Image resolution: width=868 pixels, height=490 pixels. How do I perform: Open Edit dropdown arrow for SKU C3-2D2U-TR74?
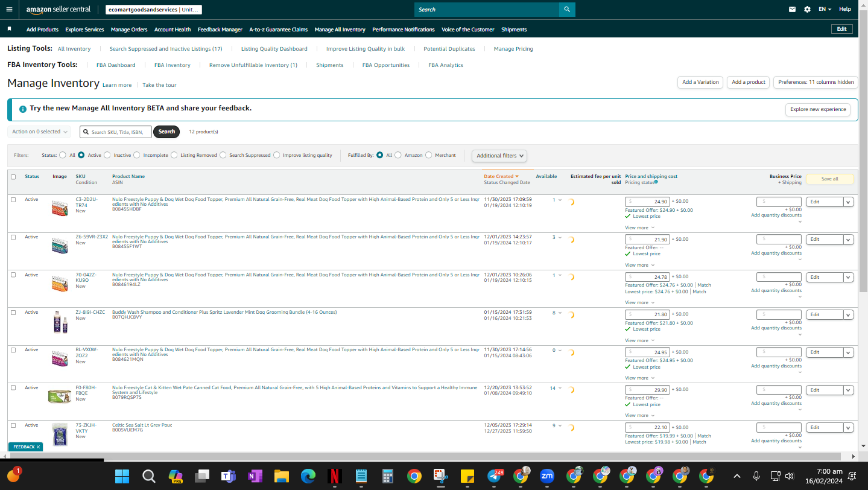849,202
